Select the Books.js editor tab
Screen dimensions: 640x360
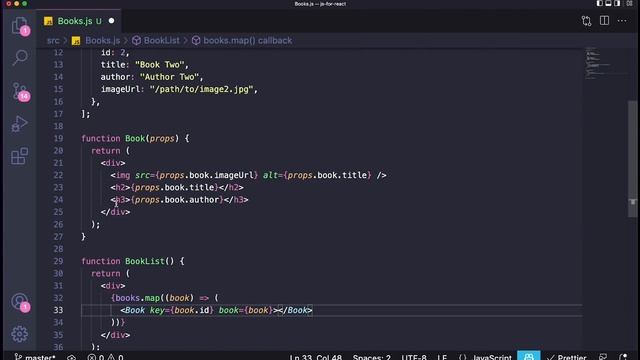click(79, 21)
